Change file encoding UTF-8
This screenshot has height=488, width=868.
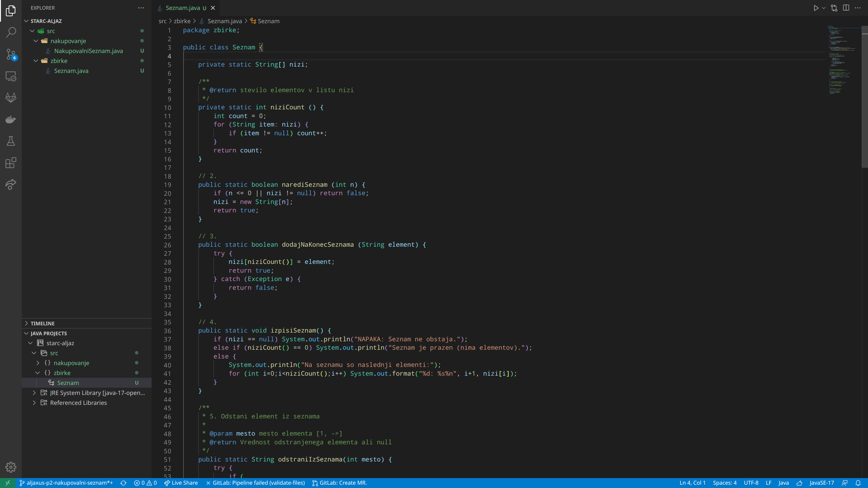pyautogui.click(x=751, y=483)
